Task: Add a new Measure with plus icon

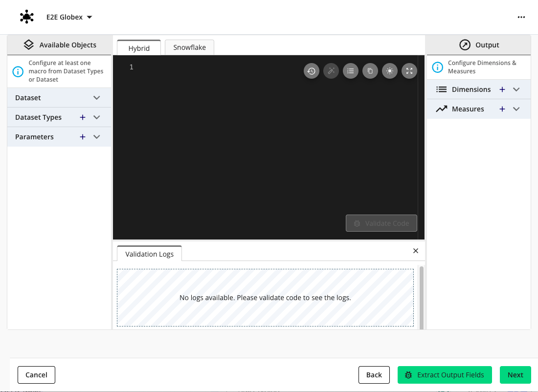Action: pyautogui.click(x=502, y=109)
